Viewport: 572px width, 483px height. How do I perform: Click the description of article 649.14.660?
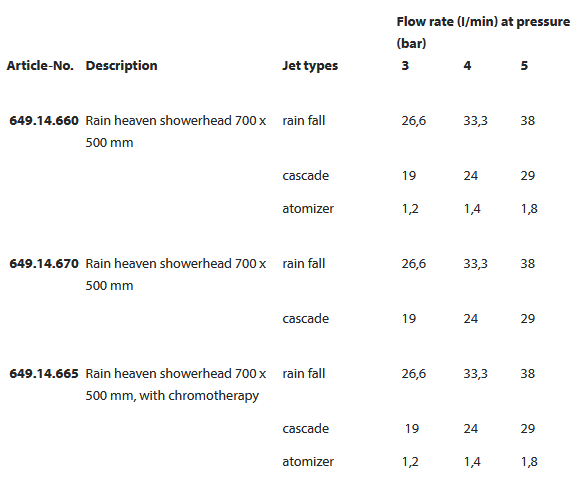(175, 132)
